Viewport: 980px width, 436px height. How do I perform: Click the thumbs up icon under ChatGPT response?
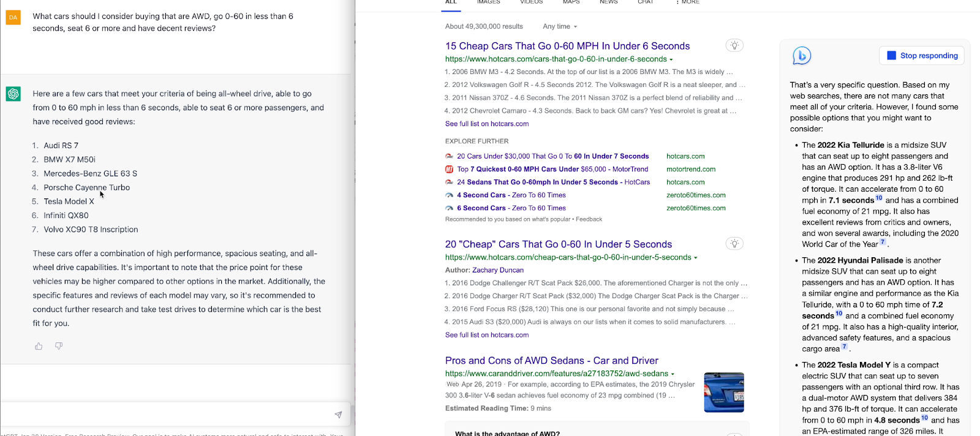point(39,346)
